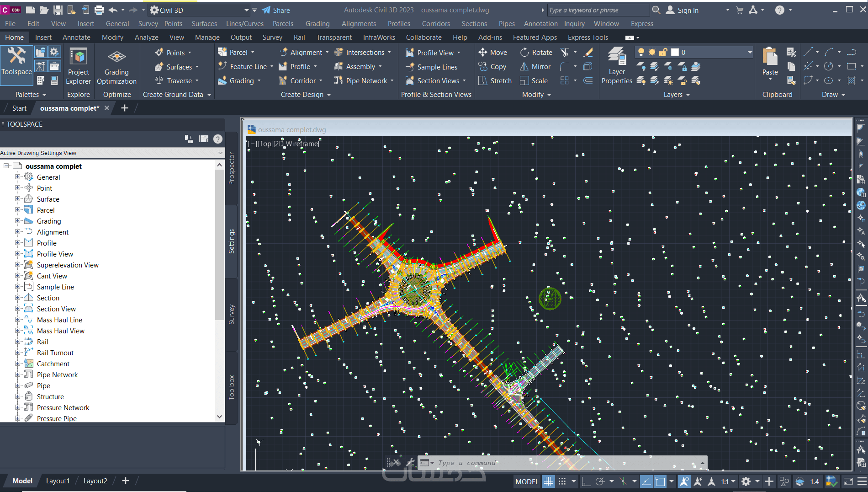Image resolution: width=868 pixels, height=492 pixels.
Task: Click the Toolspace help icon
Action: click(218, 139)
